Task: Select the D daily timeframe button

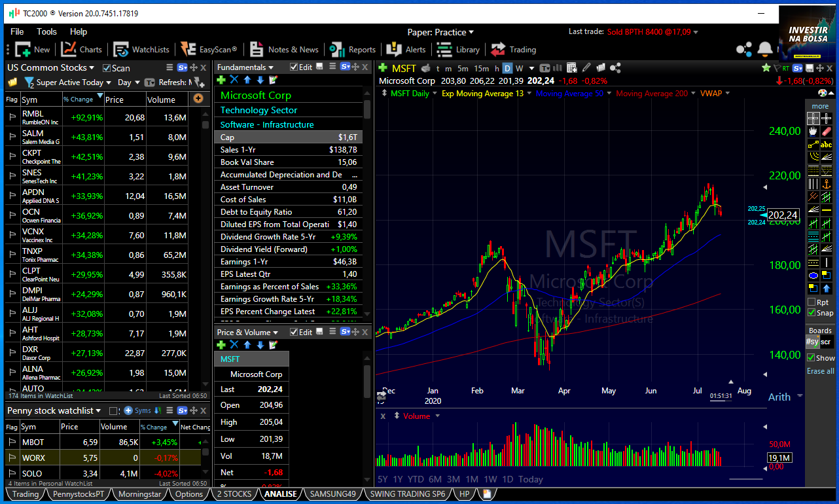Action: pos(507,68)
